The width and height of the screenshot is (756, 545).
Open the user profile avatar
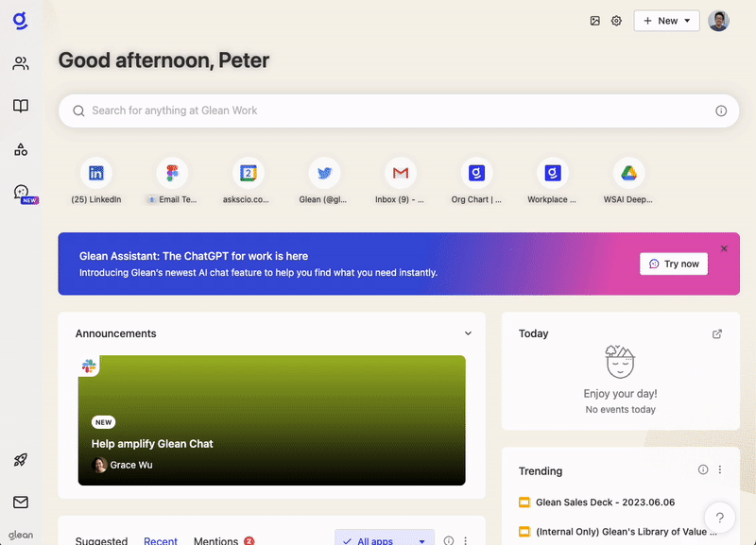[x=718, y=21]
